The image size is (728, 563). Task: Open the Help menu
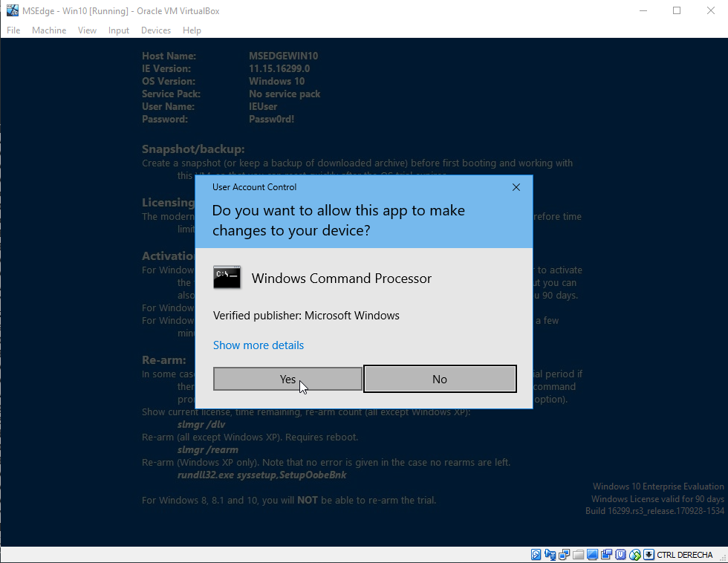click(192, 30)
